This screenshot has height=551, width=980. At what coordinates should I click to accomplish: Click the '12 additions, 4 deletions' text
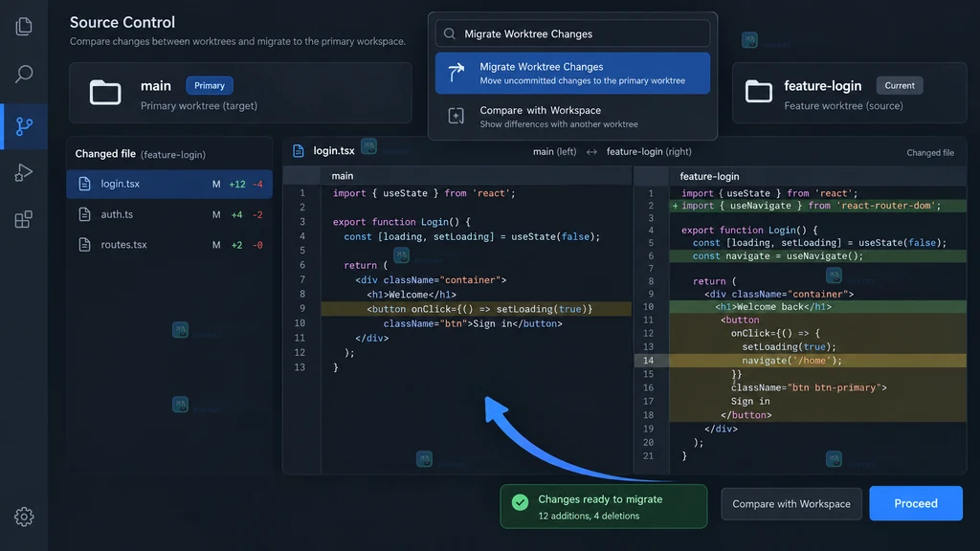pyautogui.click(x=589, y=516)
